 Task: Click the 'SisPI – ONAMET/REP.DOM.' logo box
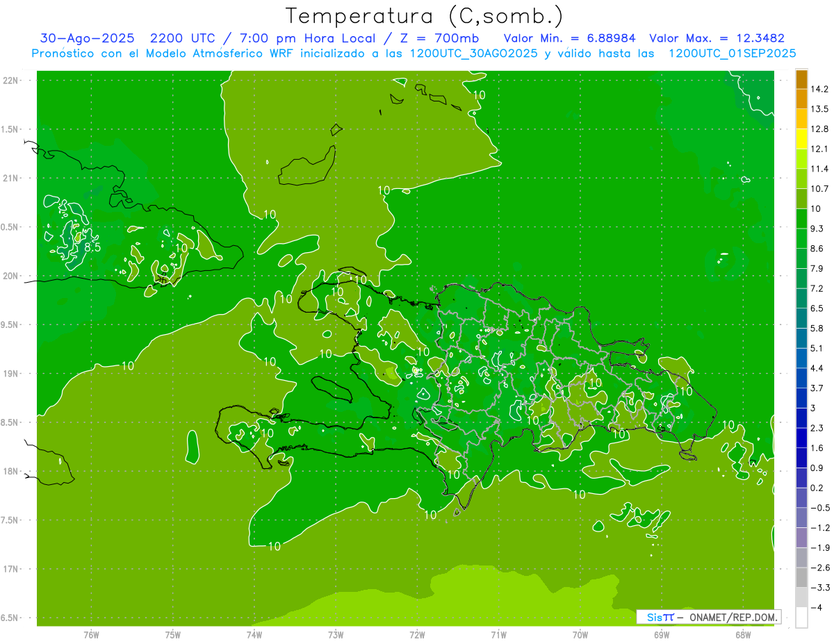[708, 617]
